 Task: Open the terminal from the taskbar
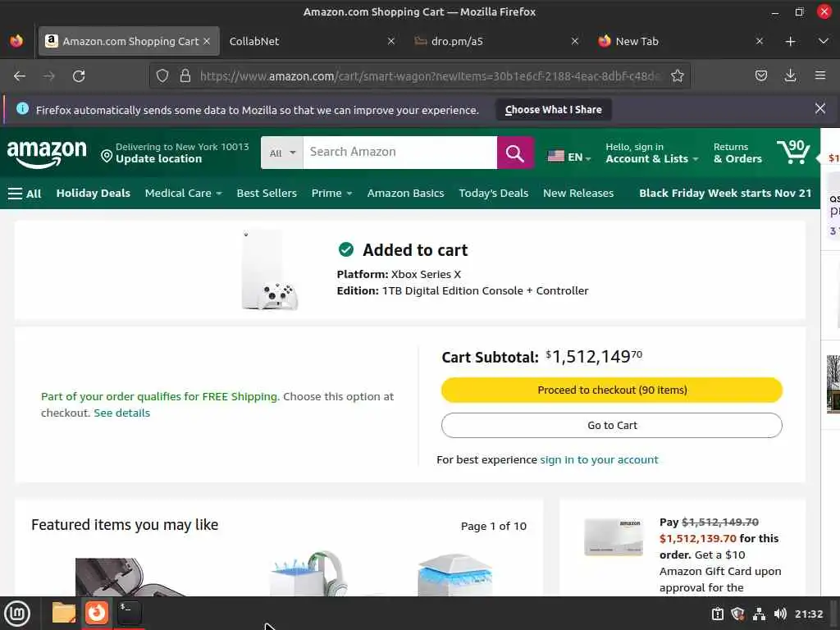tap(129, 613)
